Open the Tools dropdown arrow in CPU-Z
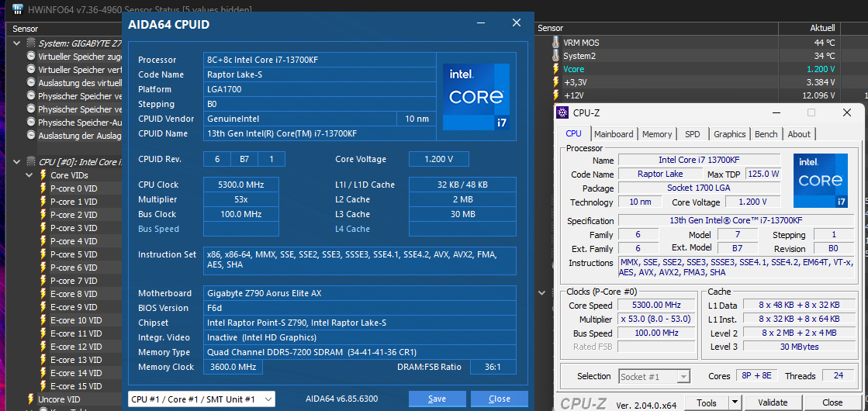Screen dimensions: 868x411 click(x=735, y=402)
